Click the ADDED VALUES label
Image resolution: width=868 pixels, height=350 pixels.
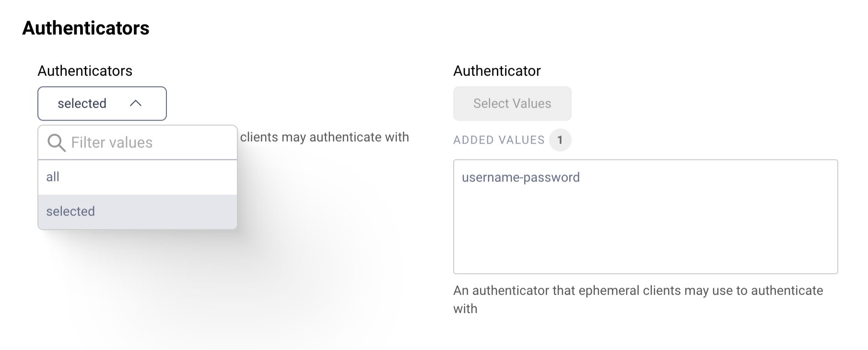tap(499, 140)
